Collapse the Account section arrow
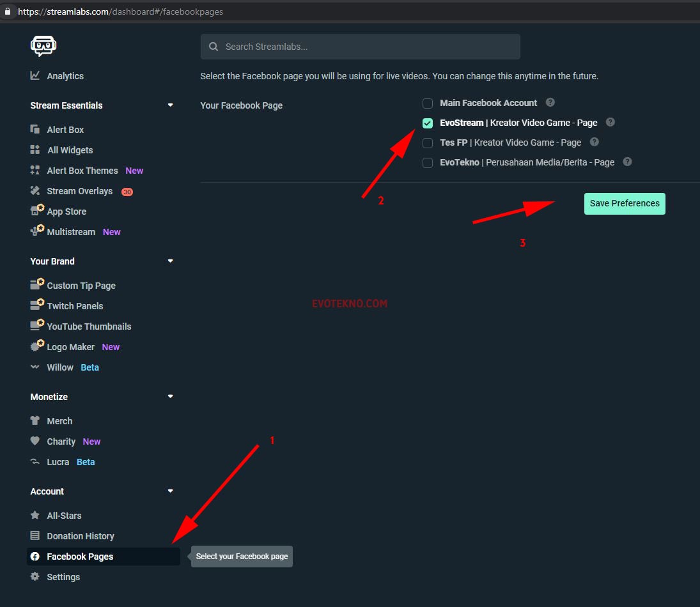The height and width of the screenshot is (607, 700). tap(170, 491)
